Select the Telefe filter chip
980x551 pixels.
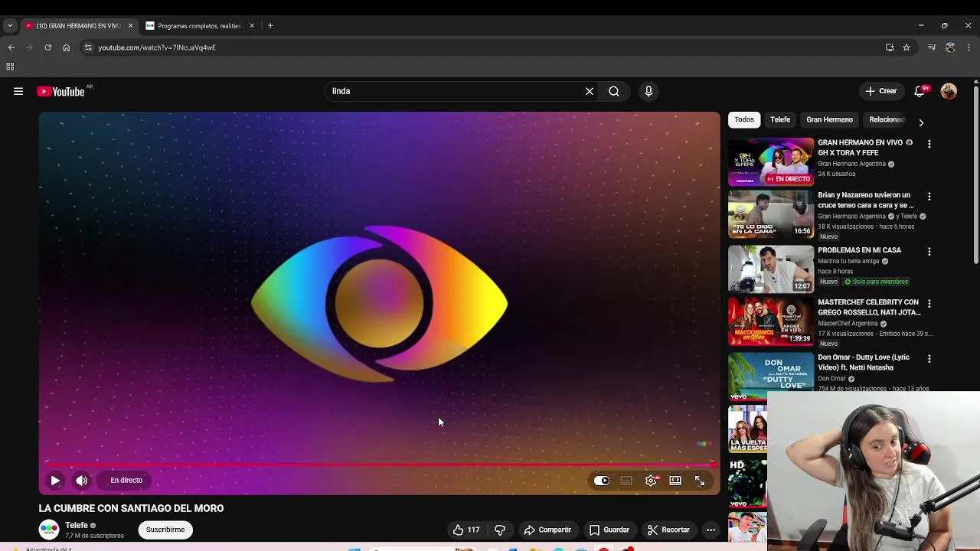780,119
